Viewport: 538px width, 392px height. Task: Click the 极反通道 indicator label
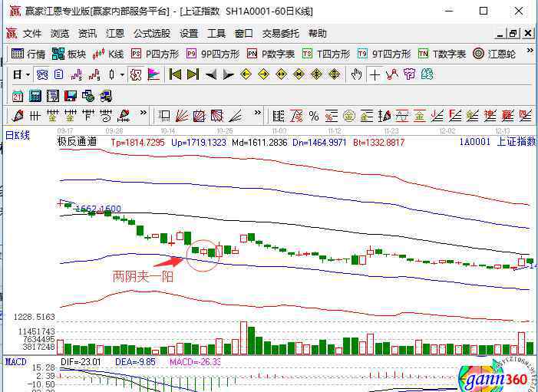click(x=77, y=142)
